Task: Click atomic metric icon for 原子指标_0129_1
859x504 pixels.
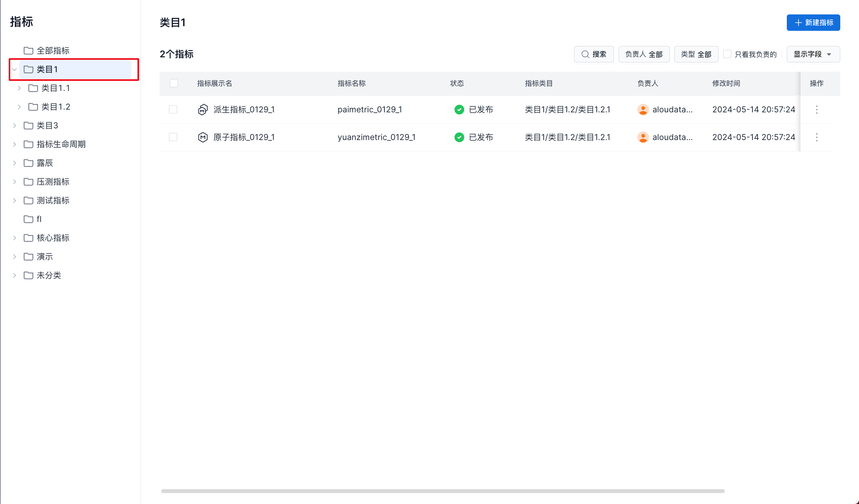Action: [203, 137]
